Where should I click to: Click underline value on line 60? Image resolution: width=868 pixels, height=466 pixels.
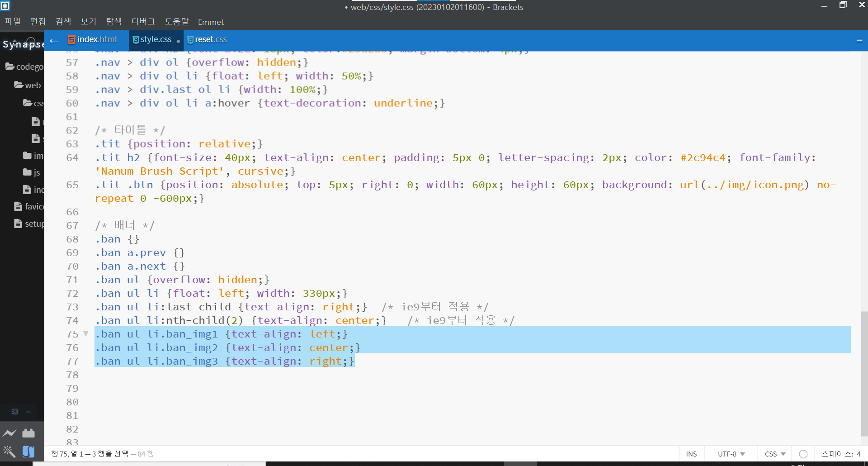403,103
